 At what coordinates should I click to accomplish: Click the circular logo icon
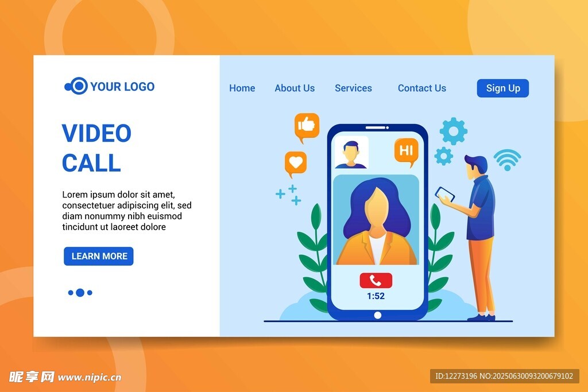pyautogui.click(x=77, y=86)
